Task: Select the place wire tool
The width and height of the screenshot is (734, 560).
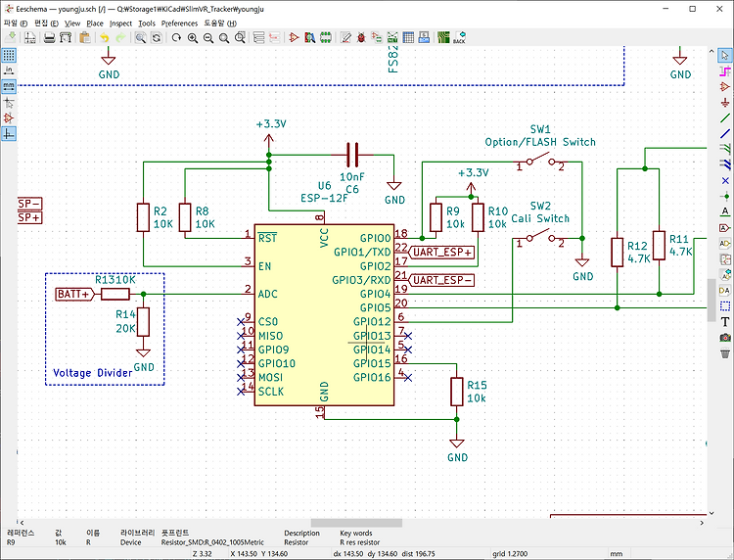Action: pos(724,118)
